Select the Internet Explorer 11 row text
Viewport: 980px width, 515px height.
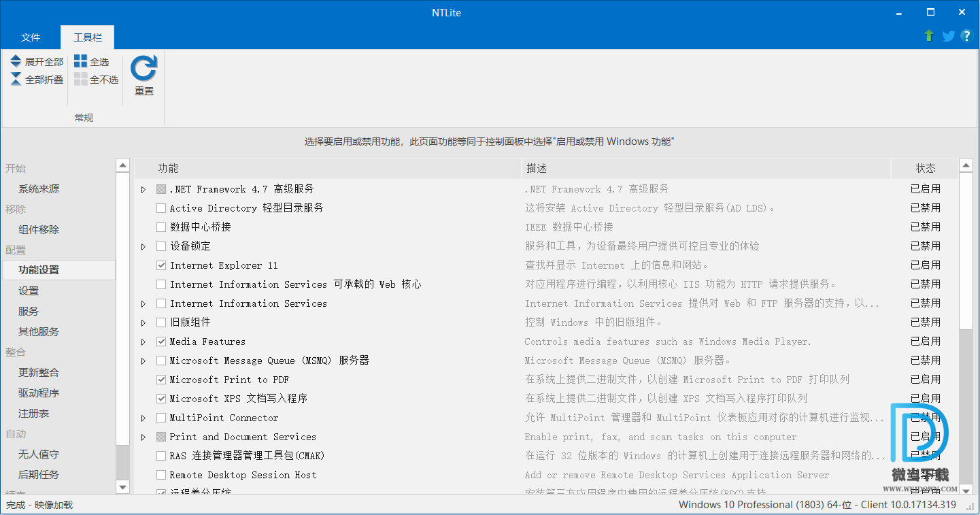(x=224, y=265)
